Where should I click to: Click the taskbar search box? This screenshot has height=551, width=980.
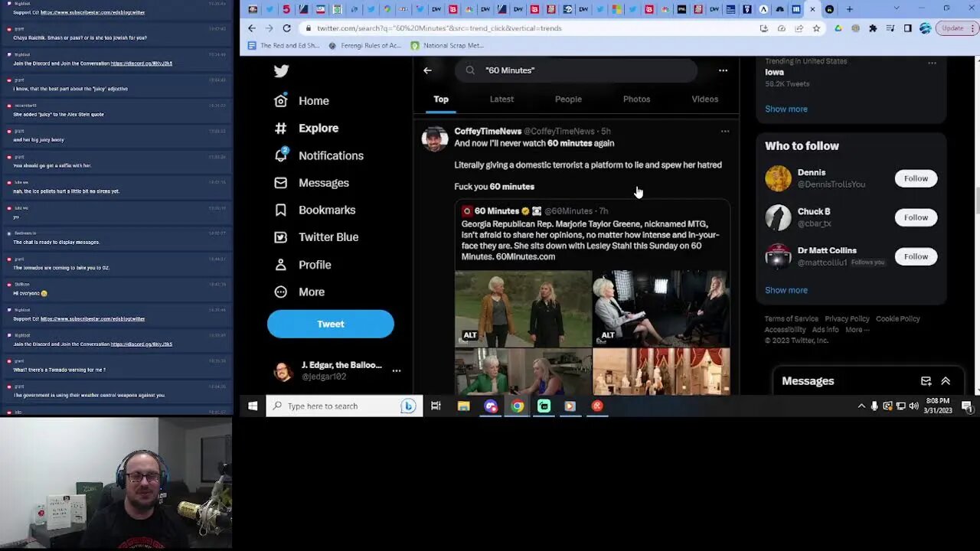pos(344,406)
